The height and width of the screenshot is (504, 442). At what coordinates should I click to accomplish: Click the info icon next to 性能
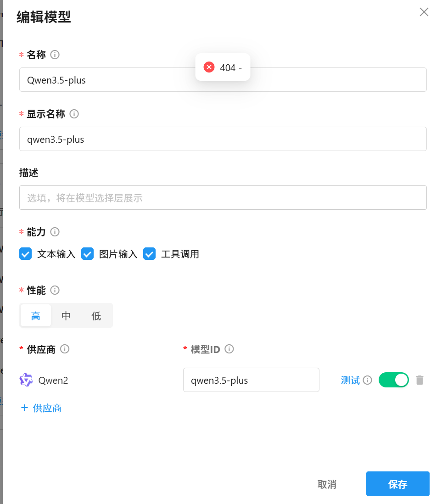[x=55, y=290]
